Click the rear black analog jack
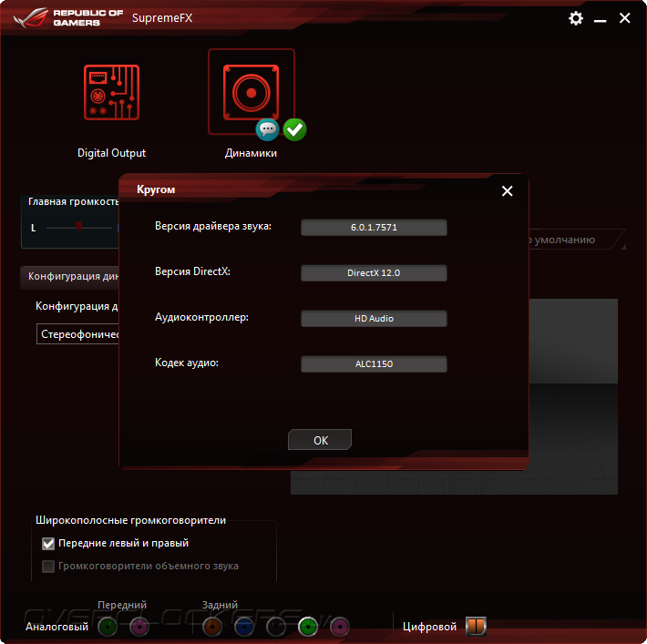This screenshot has height=644, width=647. click(276, 627)
